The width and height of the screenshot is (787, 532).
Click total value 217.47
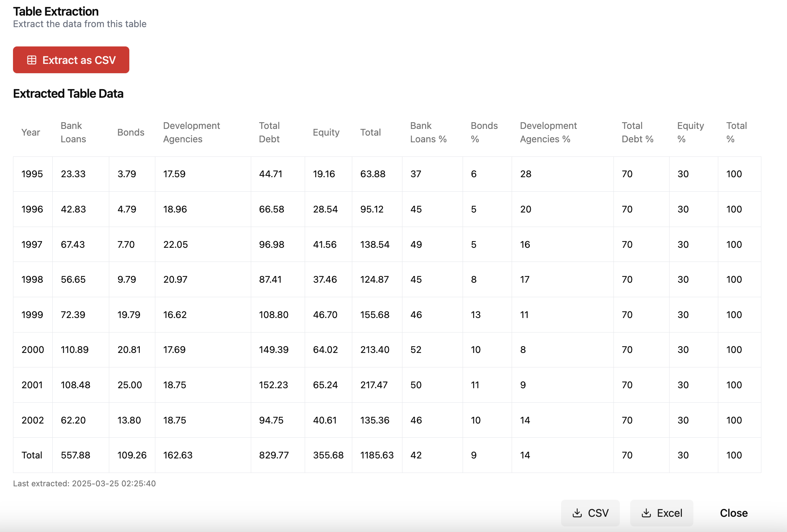pos(374,385)
